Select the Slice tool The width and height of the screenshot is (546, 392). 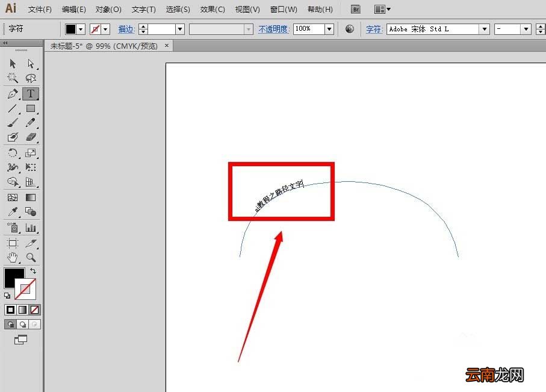(31, 243)
